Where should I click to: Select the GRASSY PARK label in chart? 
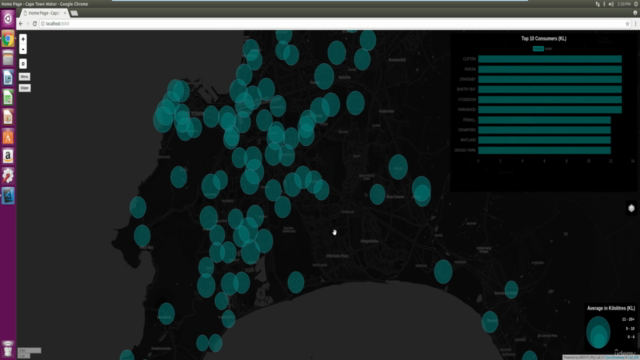[465, 150]
